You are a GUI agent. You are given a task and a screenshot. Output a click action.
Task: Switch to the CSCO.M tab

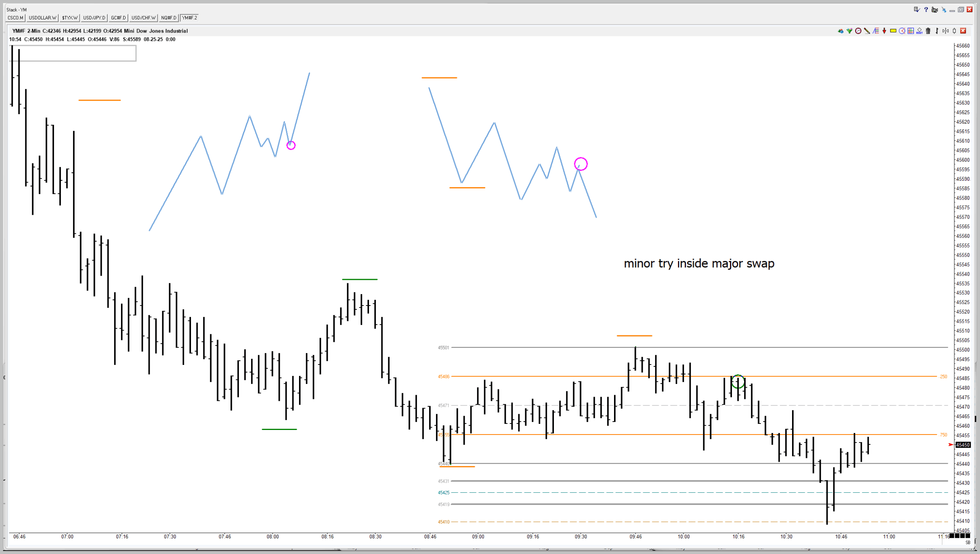pyautogui.click(x=16, y=18)
